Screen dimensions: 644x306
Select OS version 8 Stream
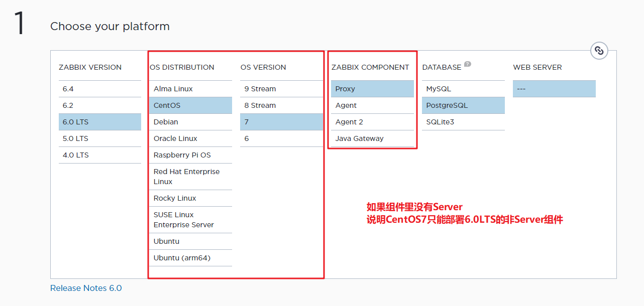pos(282,105)
